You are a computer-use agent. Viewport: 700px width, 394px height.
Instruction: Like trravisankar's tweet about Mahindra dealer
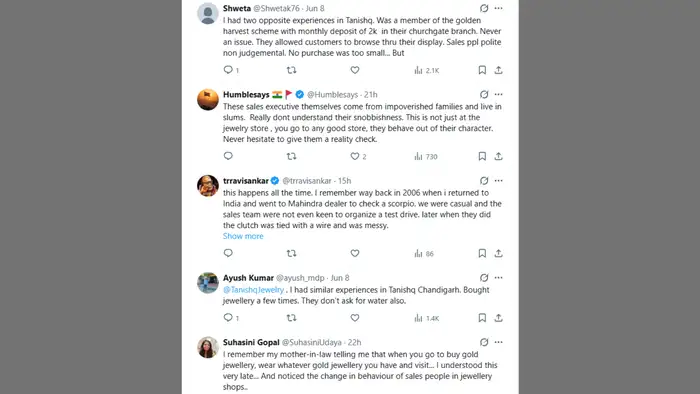tap(355, 253)
